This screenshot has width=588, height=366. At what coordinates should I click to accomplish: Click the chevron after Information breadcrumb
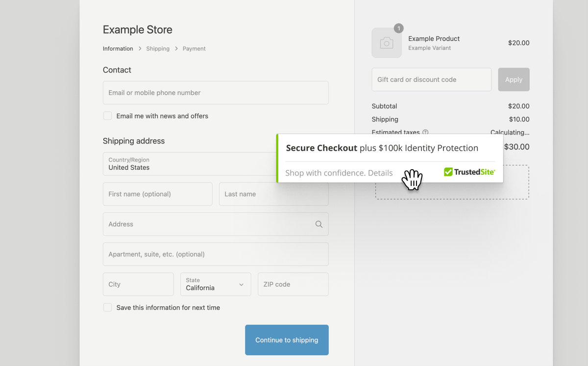140,49
